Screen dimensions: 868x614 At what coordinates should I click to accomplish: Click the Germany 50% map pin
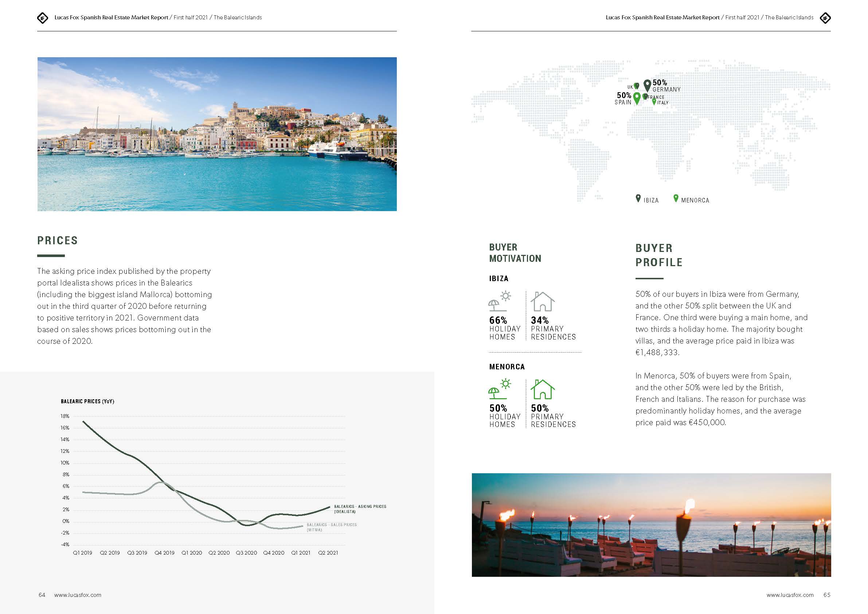[x=647, y=86]
